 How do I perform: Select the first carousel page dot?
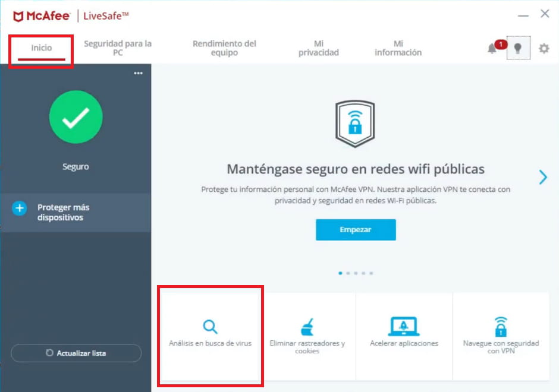340,273
